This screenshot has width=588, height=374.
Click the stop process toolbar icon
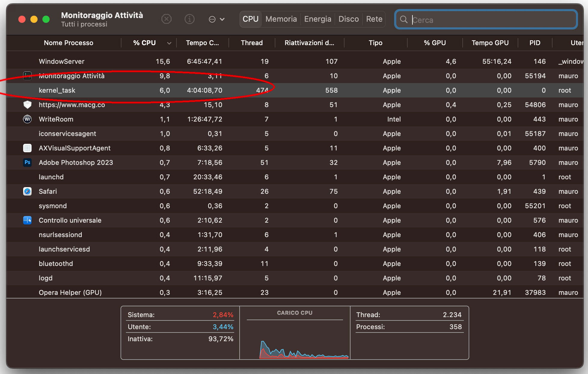pos(166,19)
